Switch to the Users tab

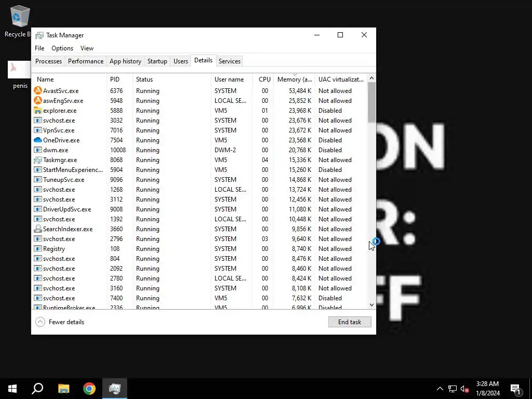[x=180, y=61]
